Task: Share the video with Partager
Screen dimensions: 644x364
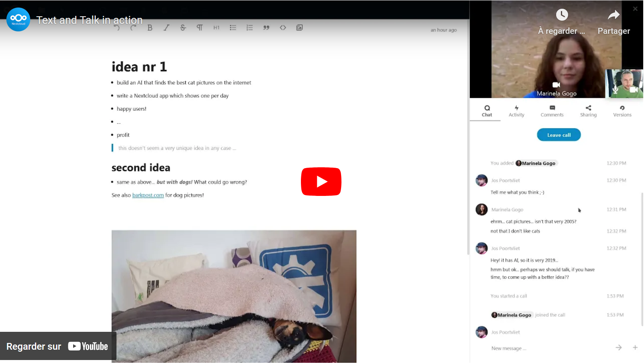Action: (614, 22)
